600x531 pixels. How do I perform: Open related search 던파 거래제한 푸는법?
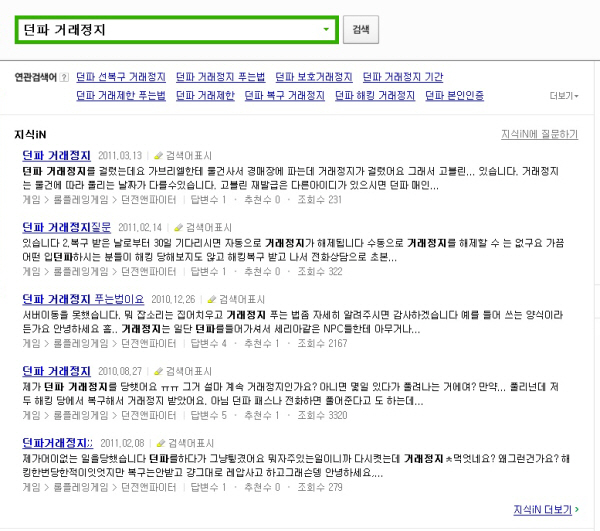pos(121,95)
